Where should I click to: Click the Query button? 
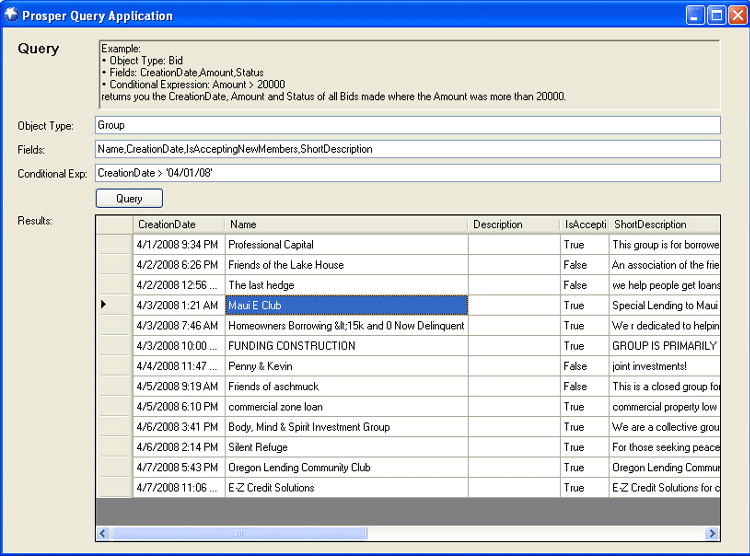[129, 199]
